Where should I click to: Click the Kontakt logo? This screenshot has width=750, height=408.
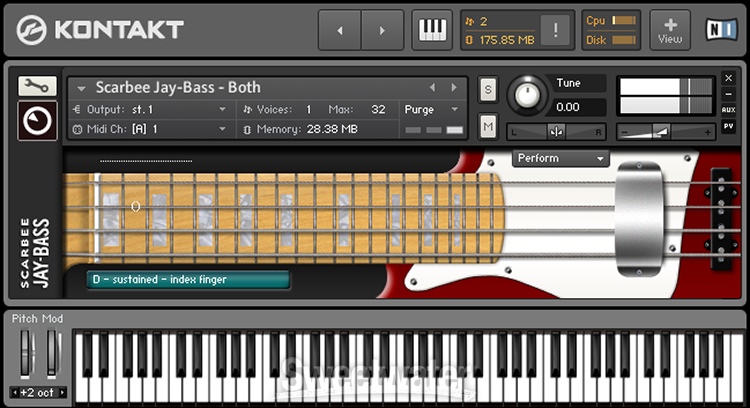tap(99, 30)
